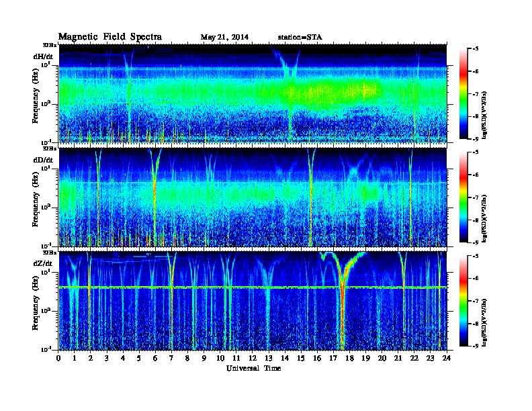The height and width of the screenshot is (411, 532).
Task: Click hour 19 on the time axis
Action: 365,358
